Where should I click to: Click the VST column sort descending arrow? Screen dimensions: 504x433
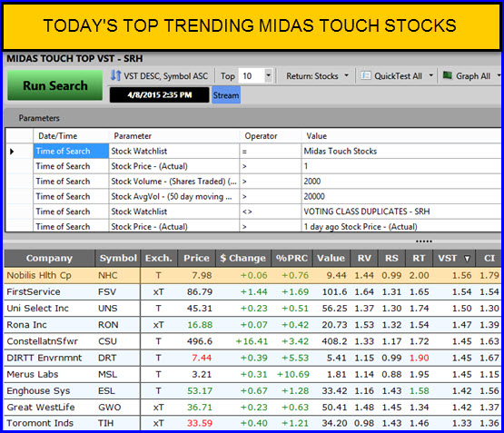coord(467,259)
